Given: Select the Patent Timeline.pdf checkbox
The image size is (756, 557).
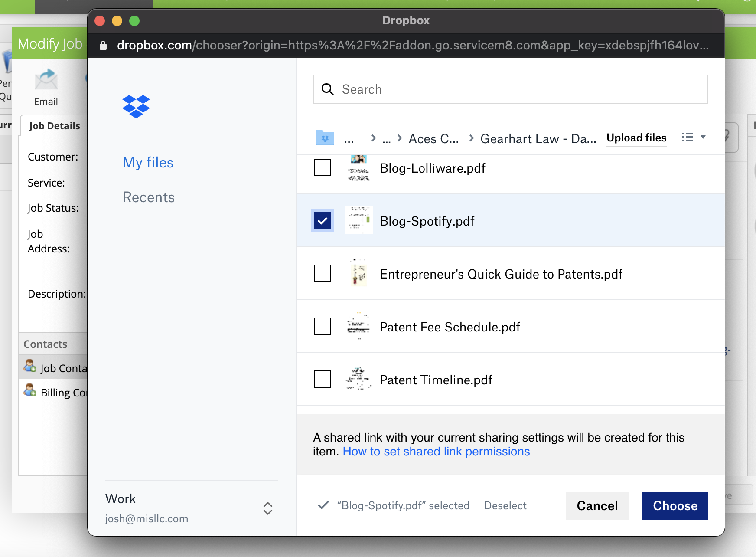Looking at the screenshot, I should click(323, 380).
